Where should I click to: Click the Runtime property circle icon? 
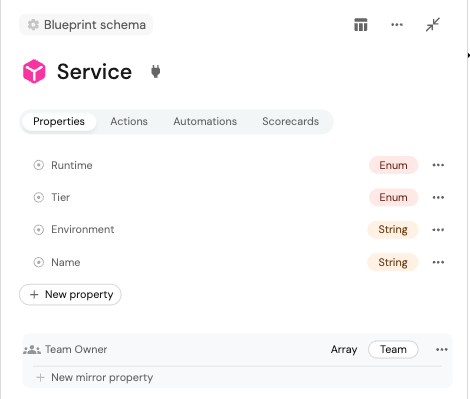pyautogui.click(x=39, y=165)
